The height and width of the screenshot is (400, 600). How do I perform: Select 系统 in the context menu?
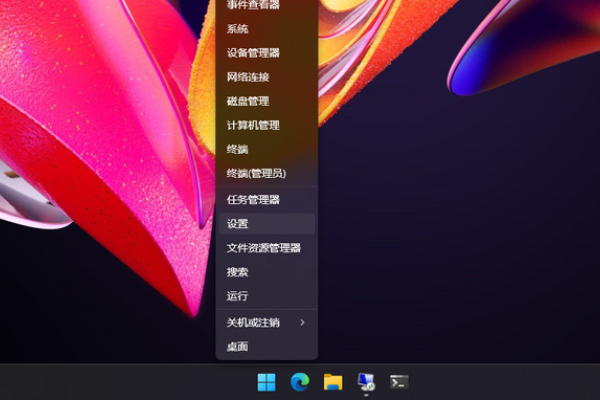click(x=267, y=29)
